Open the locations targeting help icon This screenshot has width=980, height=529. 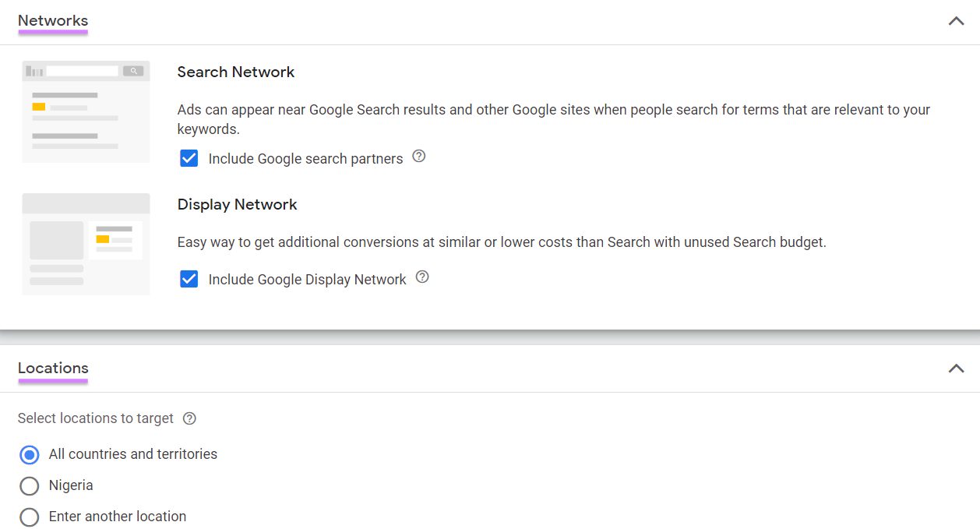[189, 418]
